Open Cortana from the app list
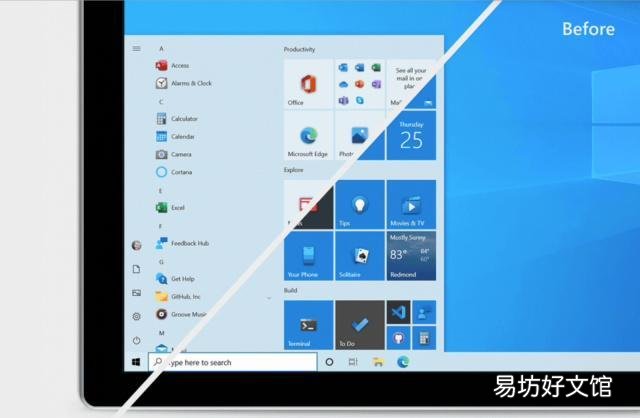Viewport: 640px width, 418px height. tap(174, 172)
